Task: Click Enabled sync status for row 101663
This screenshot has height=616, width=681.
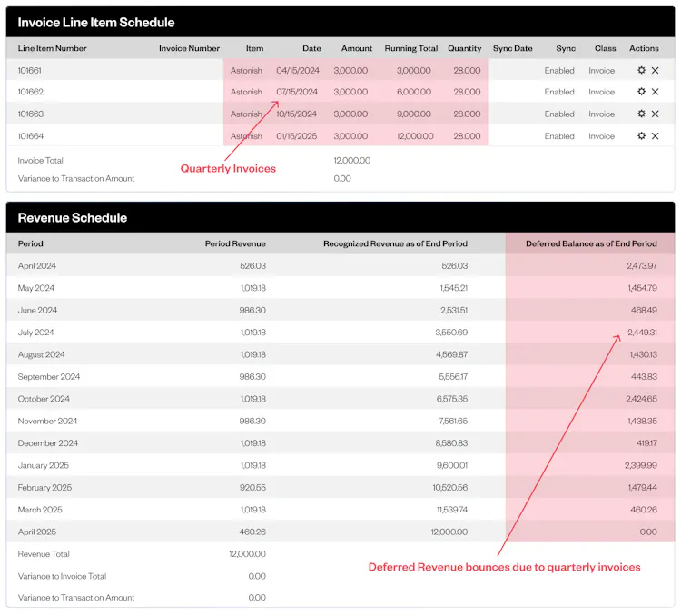Action: click(x=559, y=114)
